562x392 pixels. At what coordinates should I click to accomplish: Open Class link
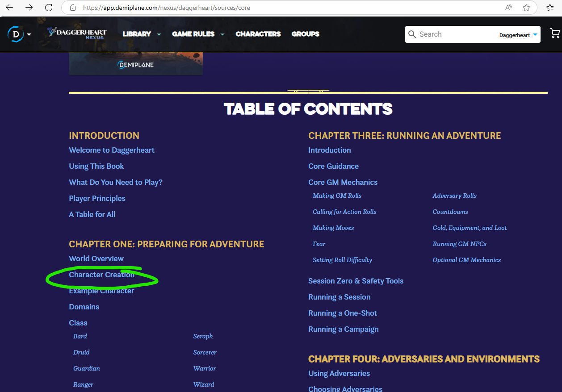click(x=78, y=323)
